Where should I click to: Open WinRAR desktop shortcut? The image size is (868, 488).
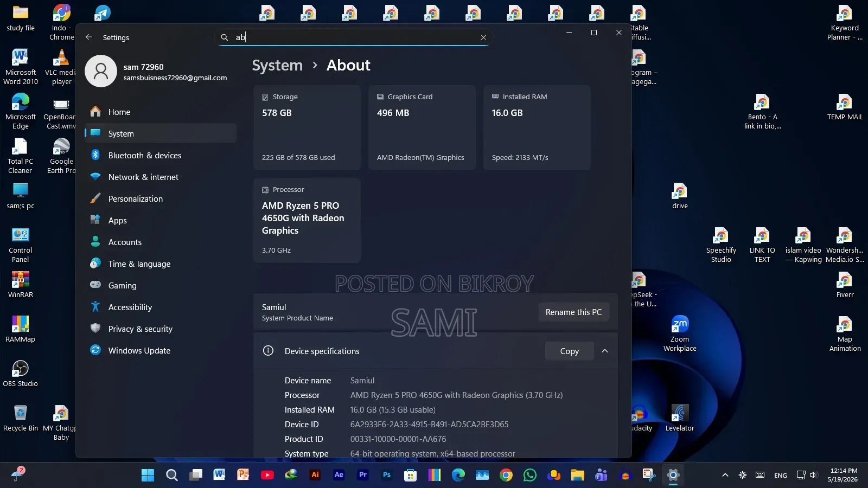pyautogui.click(x=21, y=285)
